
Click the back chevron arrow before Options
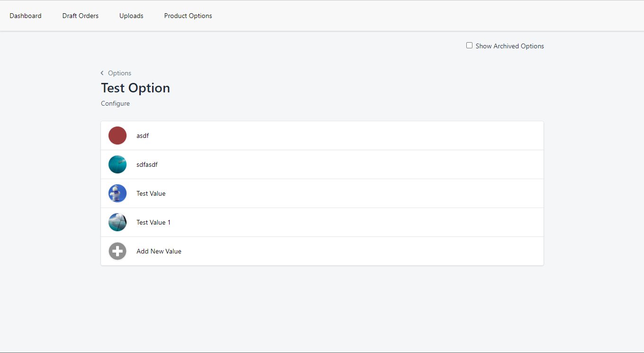pyautogui.click(x=102, y=73)
